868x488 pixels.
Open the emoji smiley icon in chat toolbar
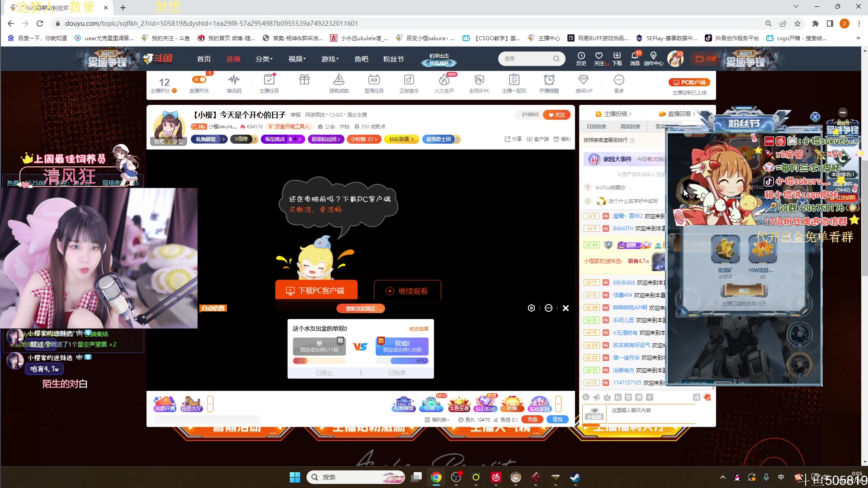pos(586,397)
